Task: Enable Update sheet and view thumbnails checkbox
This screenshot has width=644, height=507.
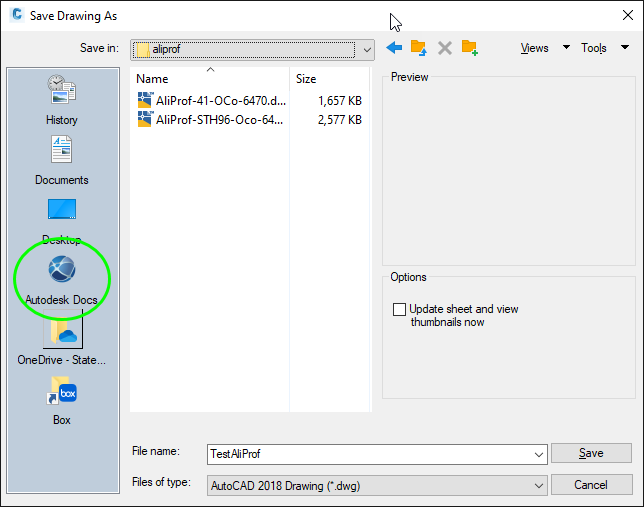Action: tap(400, 310)
